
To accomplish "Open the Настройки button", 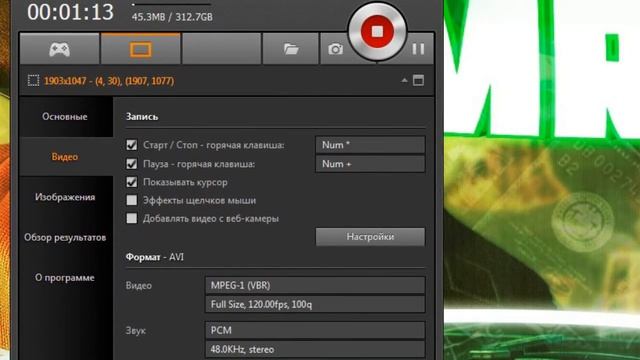I will point(370,237).
